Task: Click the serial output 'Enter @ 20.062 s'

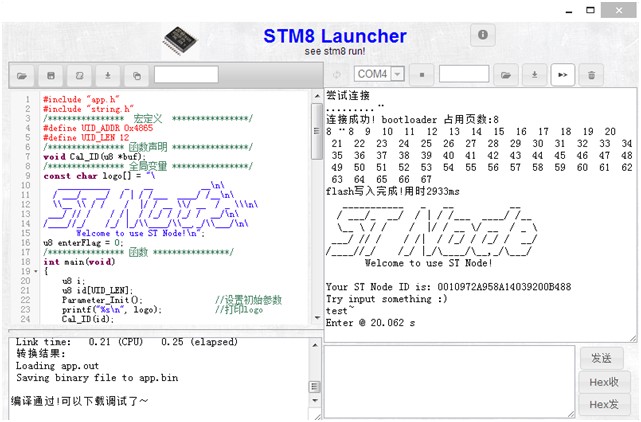Action: coord(370,323)
